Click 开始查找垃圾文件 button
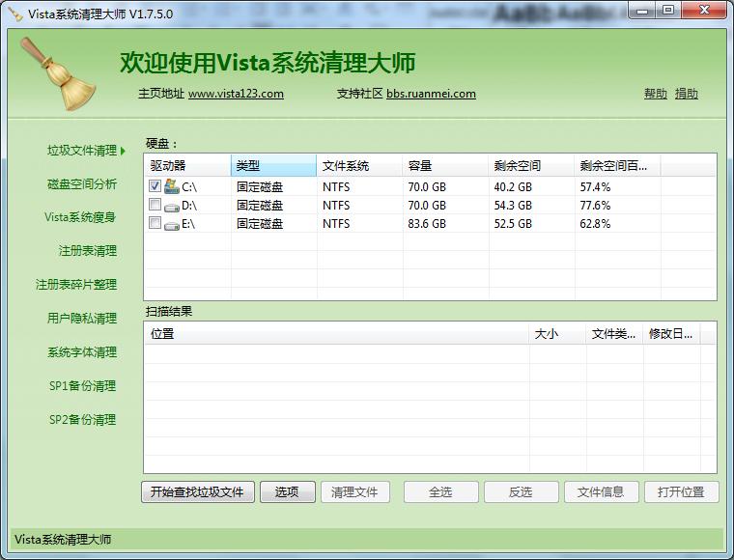Viewport: 734px width, 560px height. tap(198, 492)
